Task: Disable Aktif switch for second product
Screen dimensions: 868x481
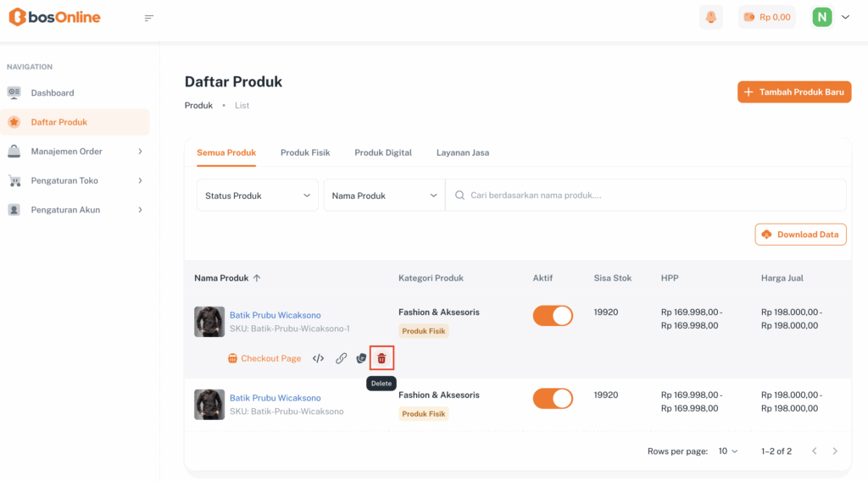Action: click(x=553, y=398)
